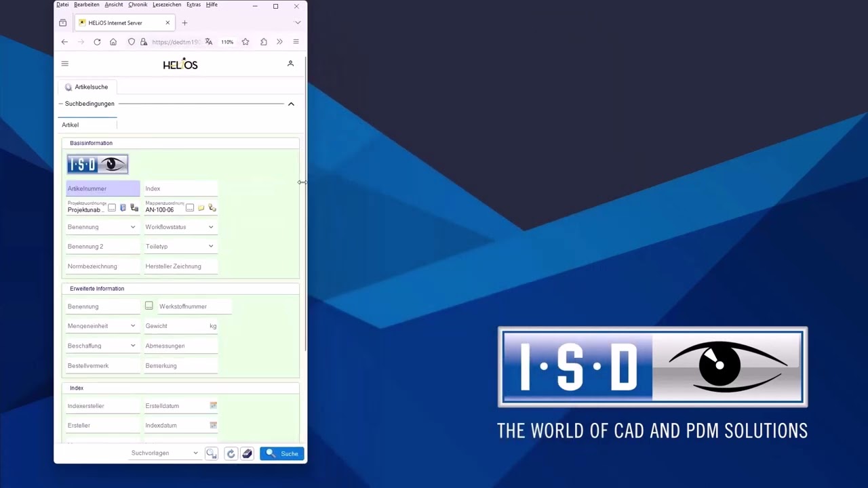868x488 pixels.
Task: Click the ellipsis button for Mappenzuordnung
Action: point(190,208)
